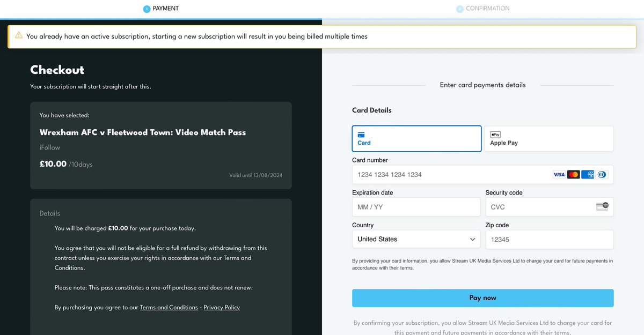Click the 'Enter card payments details' heading
The width and height of the screenshot is (644, 335).
(482, 85)
